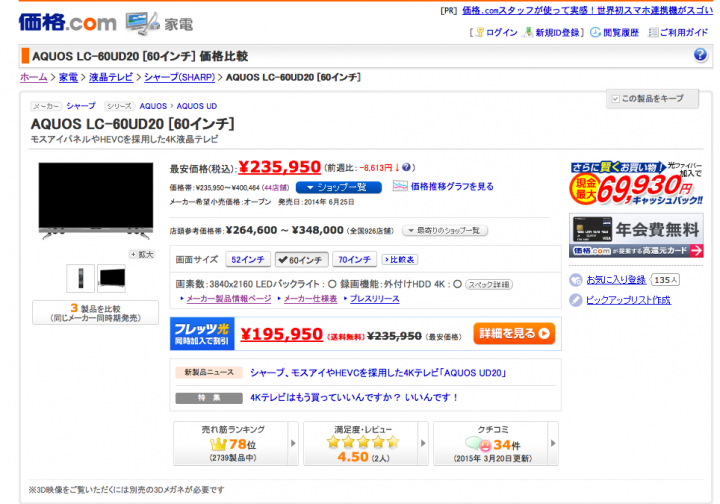The image size is (720, 504).
Task: Open the ショップ一覧 dropdown button
Action: tap(339, 187)
